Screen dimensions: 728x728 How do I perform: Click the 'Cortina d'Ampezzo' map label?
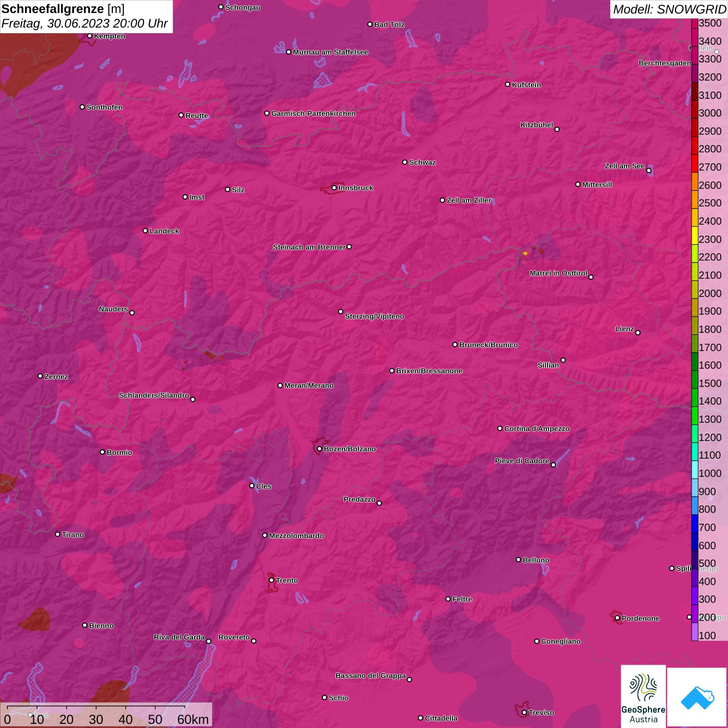pos(537,428)
